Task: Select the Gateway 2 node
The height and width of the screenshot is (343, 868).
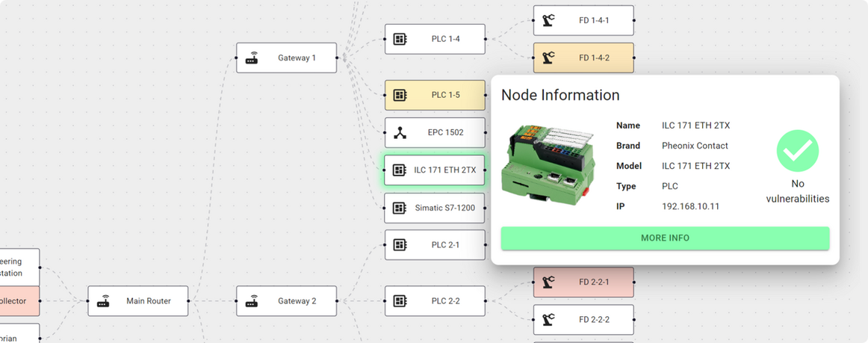Action: click(x=287, y=301)
